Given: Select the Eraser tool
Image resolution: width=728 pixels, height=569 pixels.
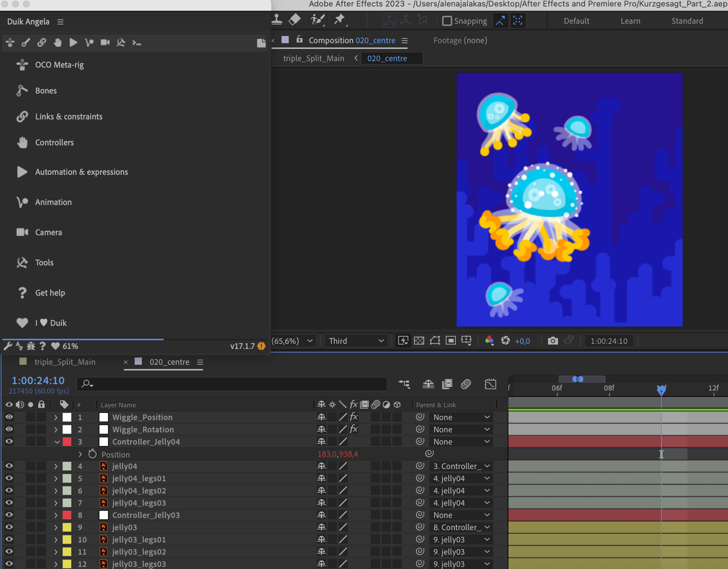Looking at the screenshot, I should [x=295, y=20].
